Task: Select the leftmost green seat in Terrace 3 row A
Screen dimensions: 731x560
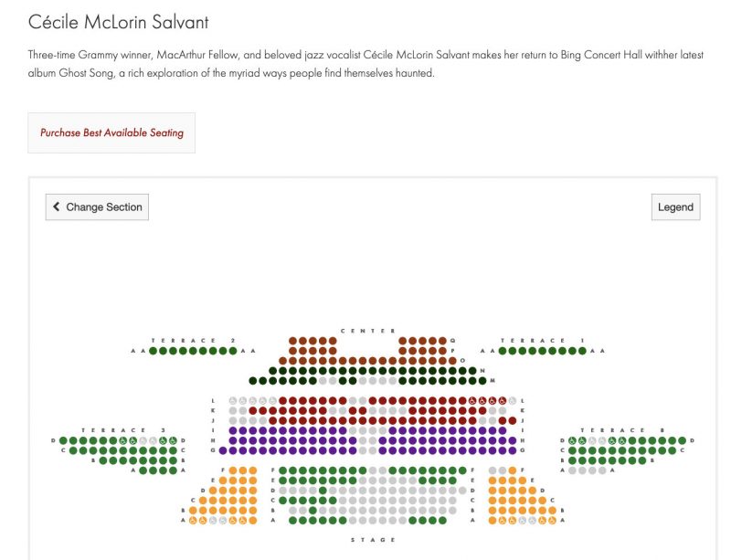Action: (x=143, y=470)
